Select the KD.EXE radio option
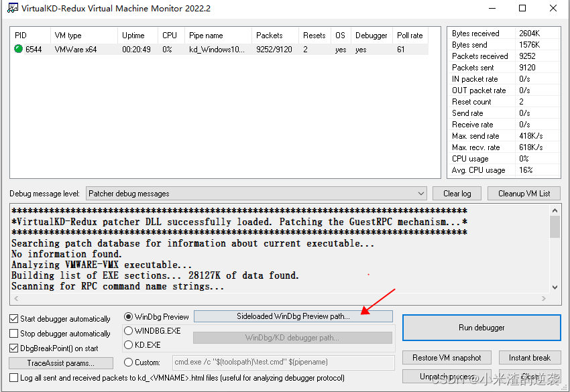 pyautogui.click(x=128, y=345)
